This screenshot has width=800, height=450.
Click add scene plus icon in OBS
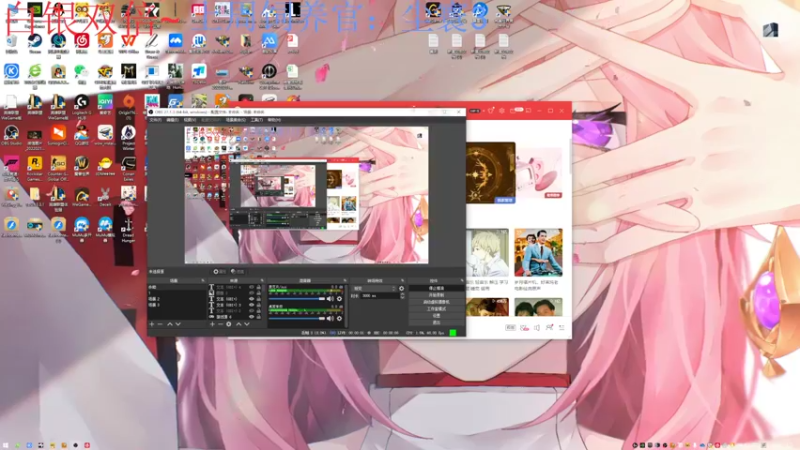(x=152, y=324)
